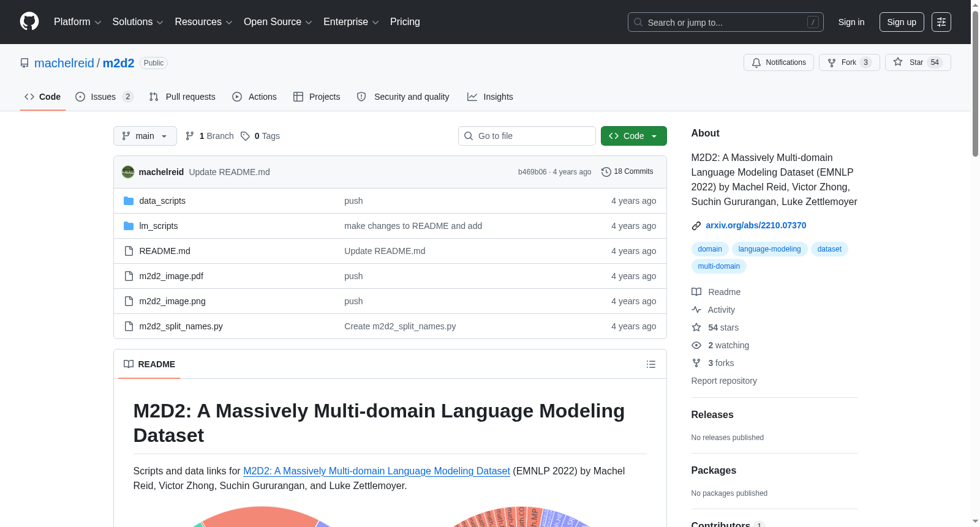Switch to the Issues tab
The image size is (980, 527).
click(x=105, y=97)
